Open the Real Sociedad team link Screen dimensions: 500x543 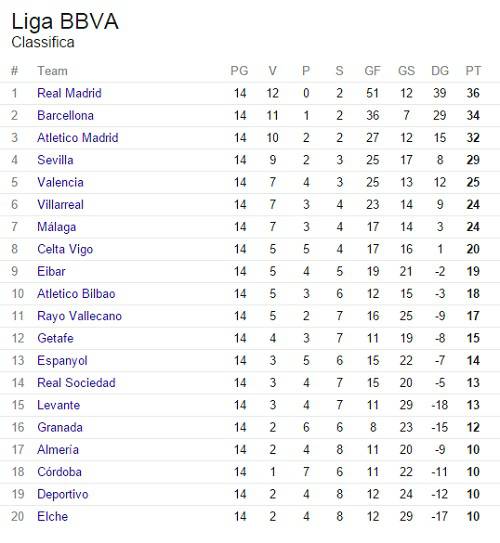pos(76,383)
